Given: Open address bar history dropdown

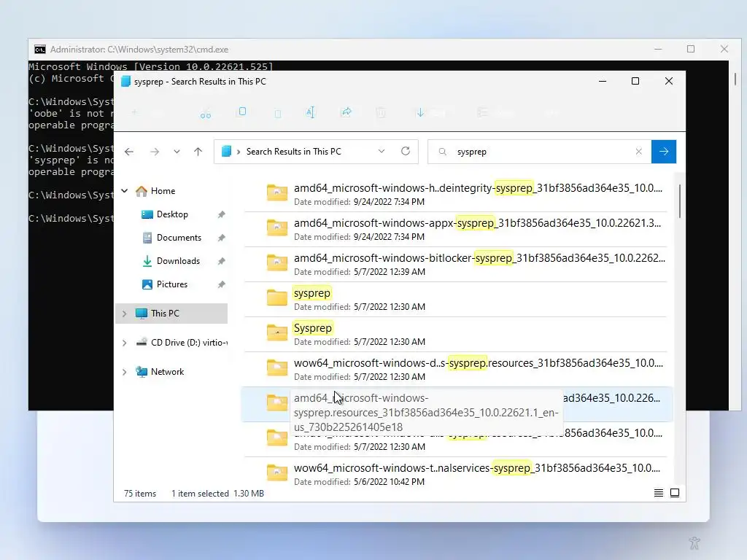Looking at the screenshot, I should pyautogui.click(x=381, y=151).
